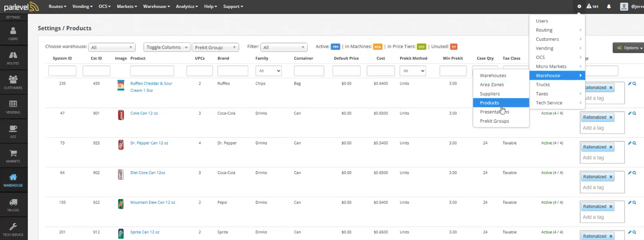This screenshot has width=644, height=240.
Task: Open the Markets top menu
Action: point(127,6)
